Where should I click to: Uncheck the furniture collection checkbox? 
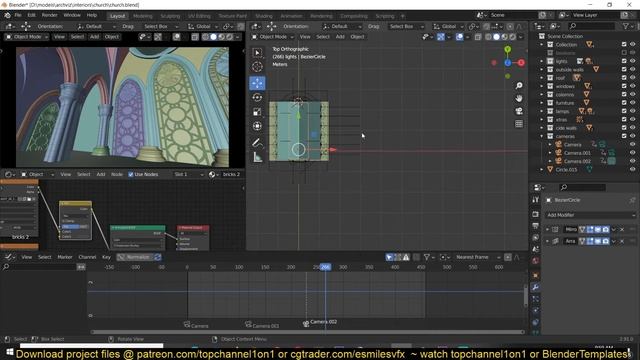click(624, 103)
